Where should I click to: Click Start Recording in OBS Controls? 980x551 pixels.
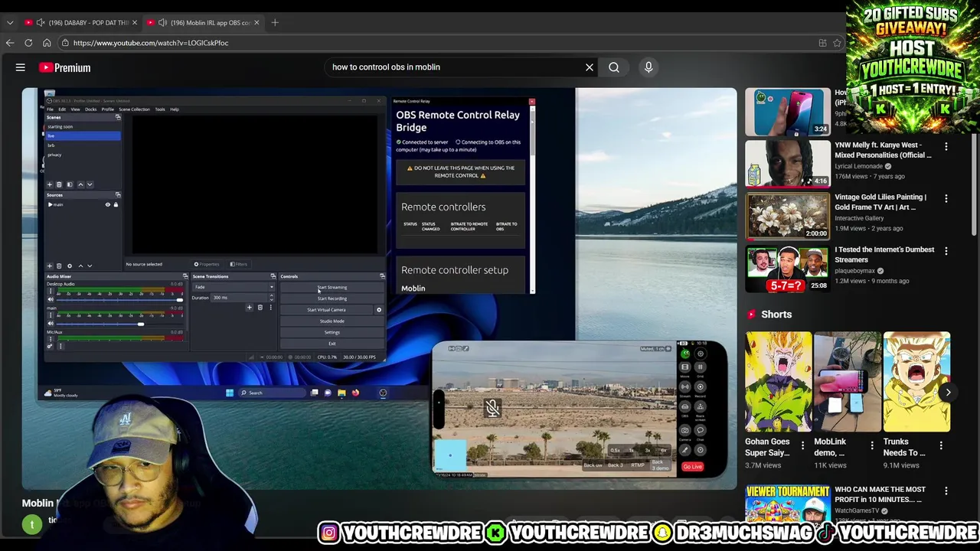tap(332, 298)
